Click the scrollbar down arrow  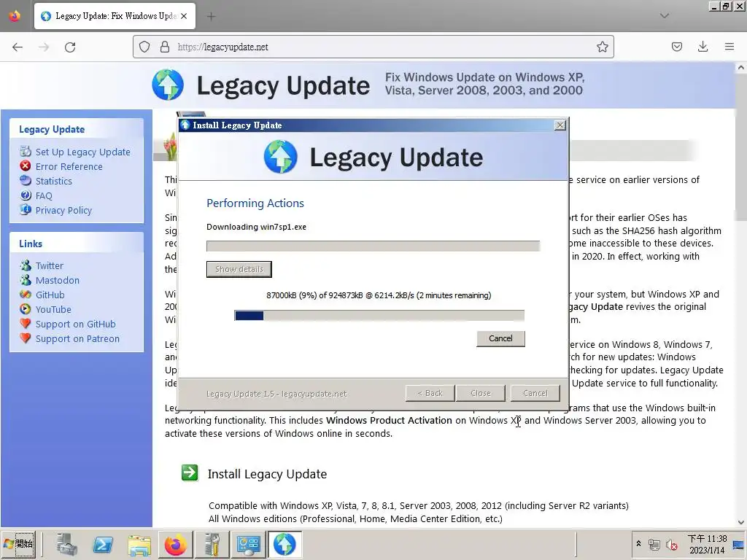[741, 522]
